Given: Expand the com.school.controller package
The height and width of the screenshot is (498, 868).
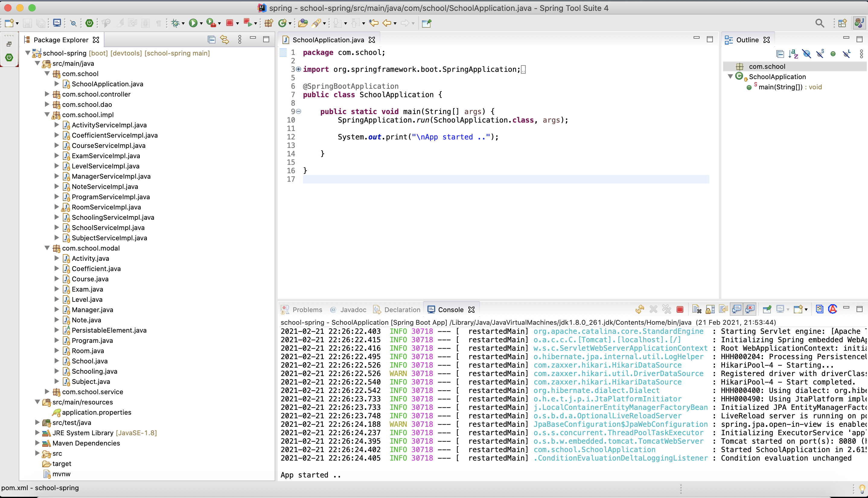Looking at the screenshot, I should [47, 94].
